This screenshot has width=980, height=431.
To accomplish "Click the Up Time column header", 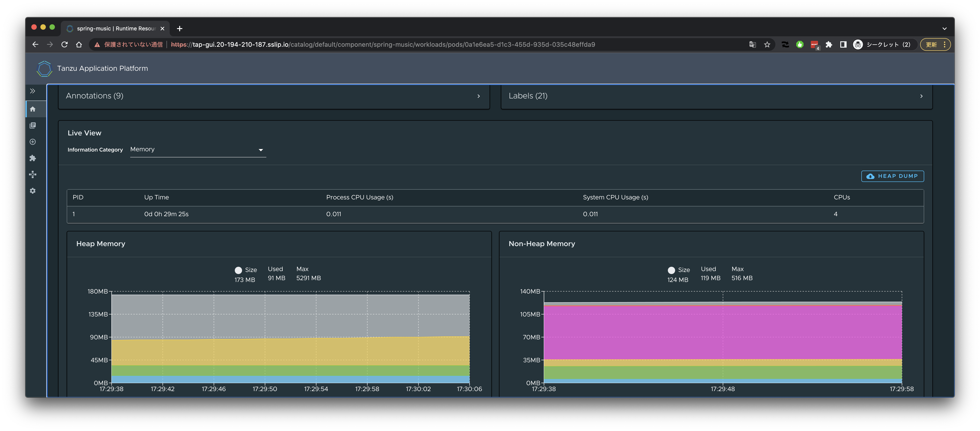I will pyautogui.click(x=156, y=197).
